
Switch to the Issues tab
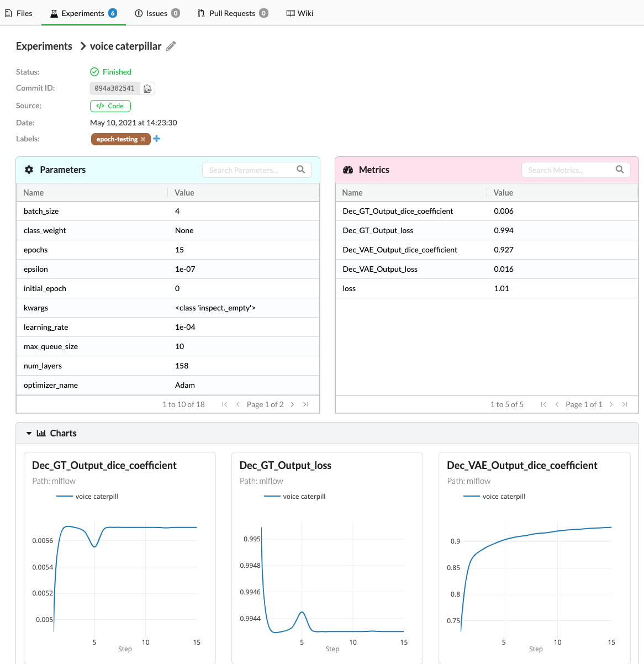157,13
